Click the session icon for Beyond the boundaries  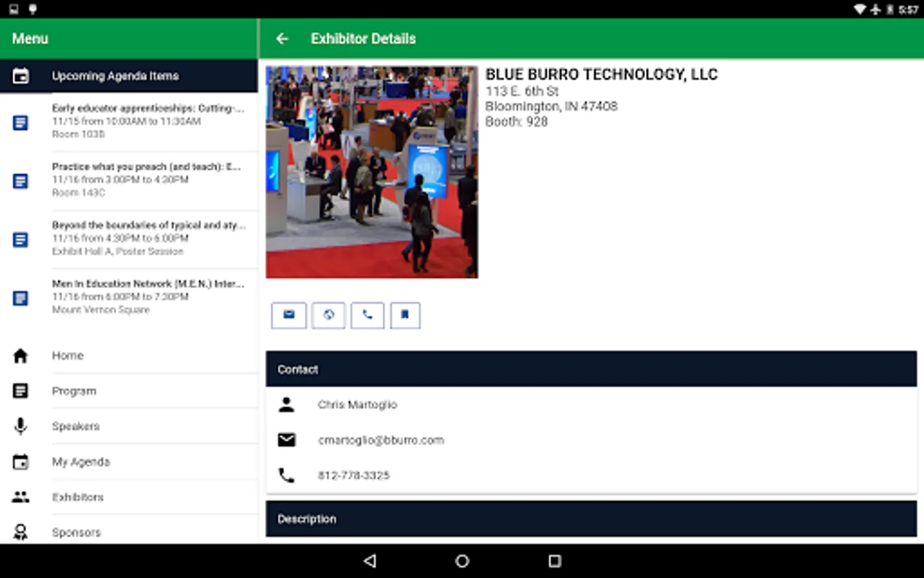(x=21, y=240)
